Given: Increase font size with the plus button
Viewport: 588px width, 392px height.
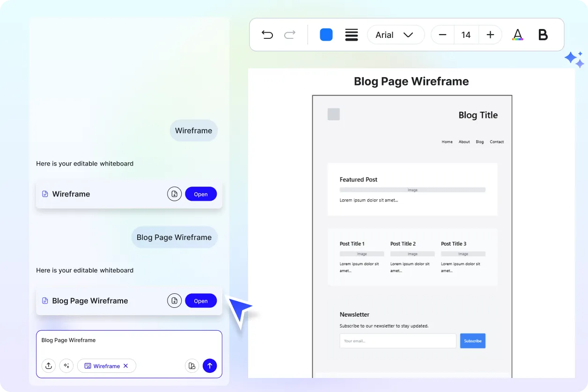Looking at the screenshot, I should [490, 35].
